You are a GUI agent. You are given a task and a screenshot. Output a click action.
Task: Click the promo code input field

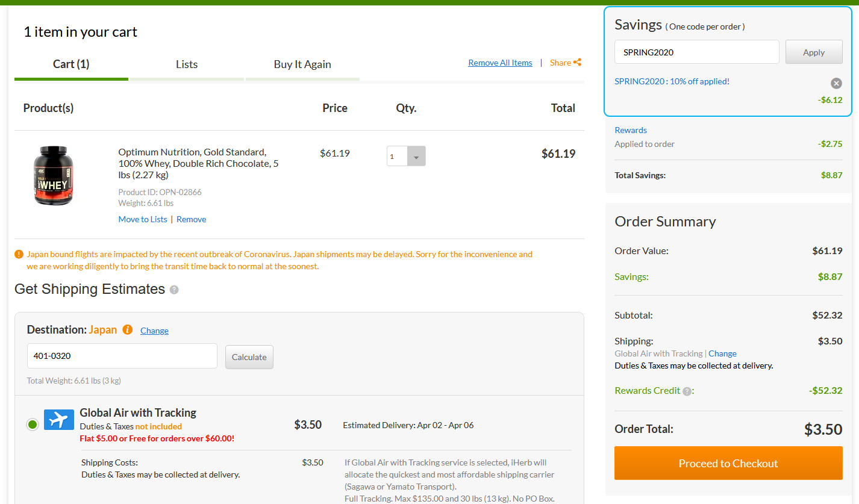click(x=697, y=52)
